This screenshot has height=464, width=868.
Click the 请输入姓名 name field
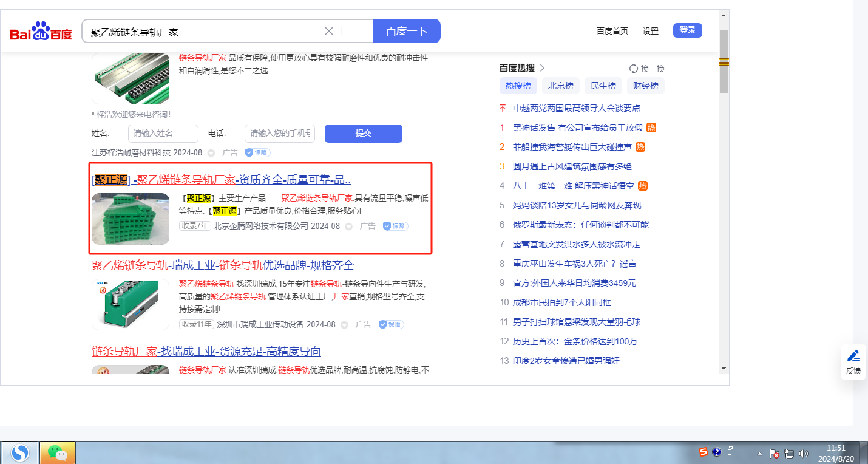click(163, 134)
